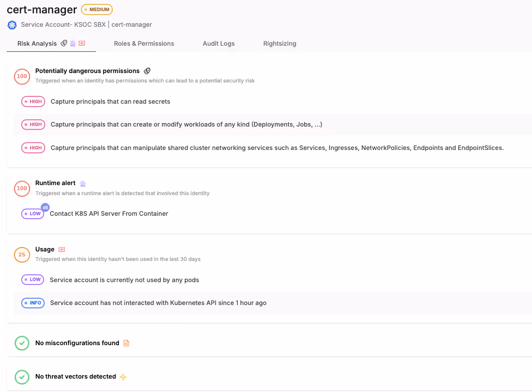Click green checkmark for No misconfigurations found
The image size is (532, 392).
click(x=22, y=343)
